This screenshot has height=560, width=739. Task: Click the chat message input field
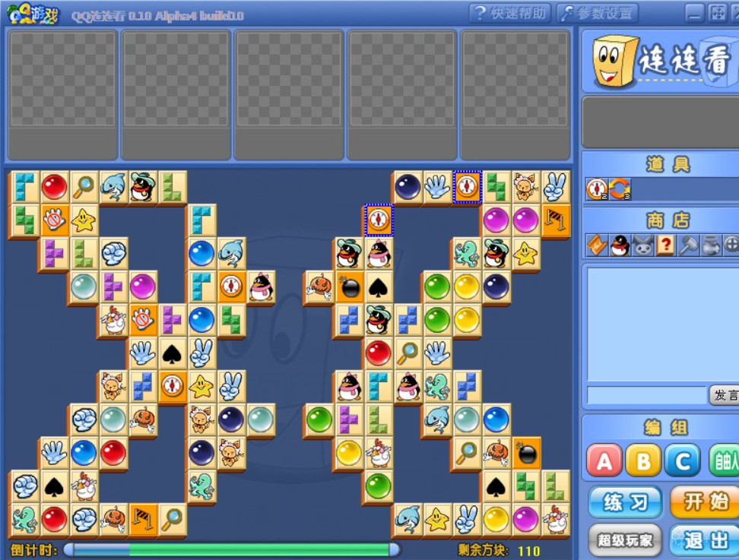(x=646, y=395)
